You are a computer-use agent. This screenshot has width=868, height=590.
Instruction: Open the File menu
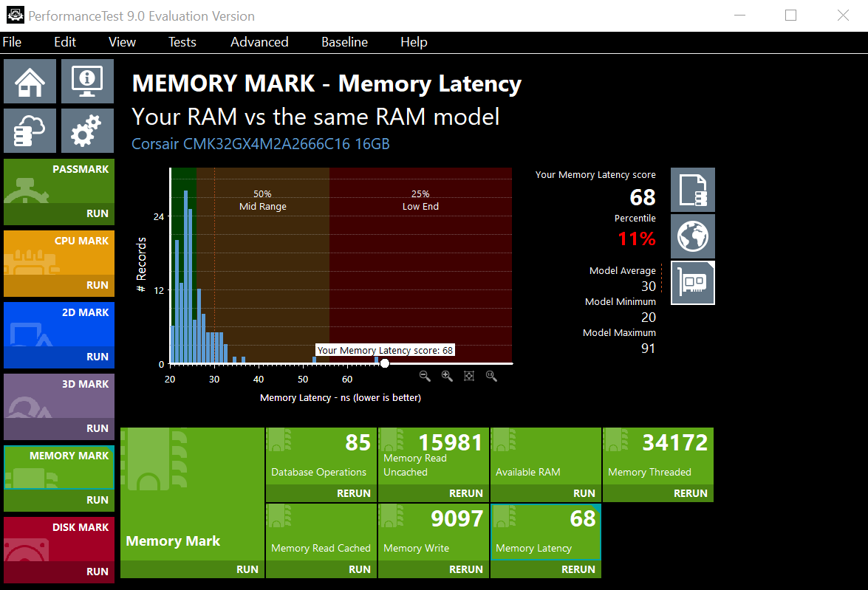(x=12, y=42)
